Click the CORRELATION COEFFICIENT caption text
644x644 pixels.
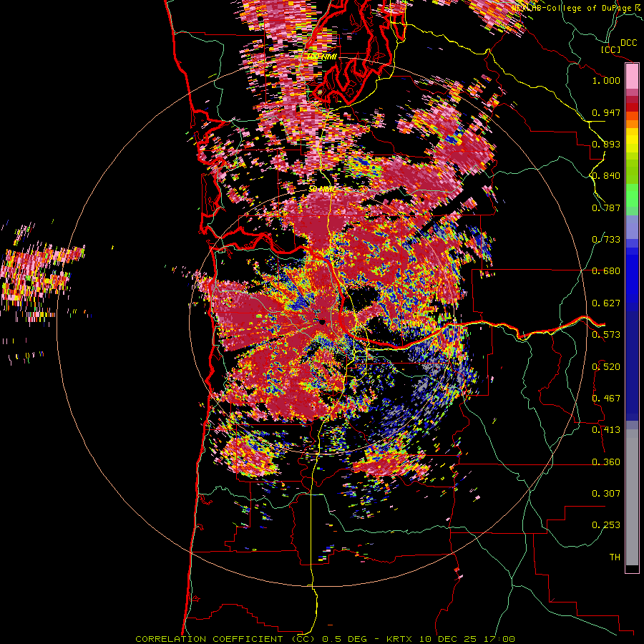[x=209, y=639]
